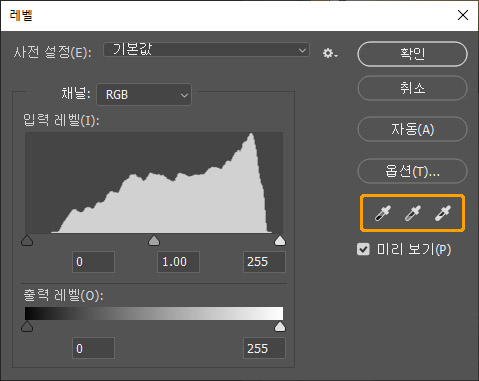Open the 채널 RGB channel dropdown

pos(144,95)
